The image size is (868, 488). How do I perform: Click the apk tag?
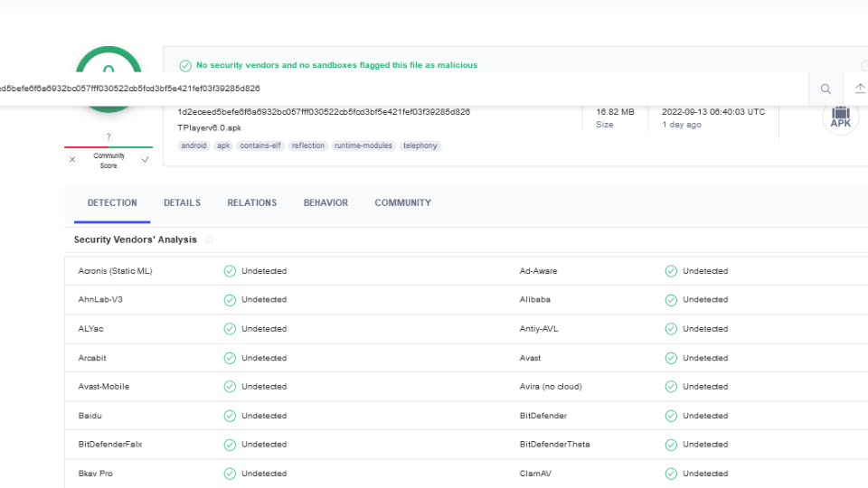click(223, 145)
